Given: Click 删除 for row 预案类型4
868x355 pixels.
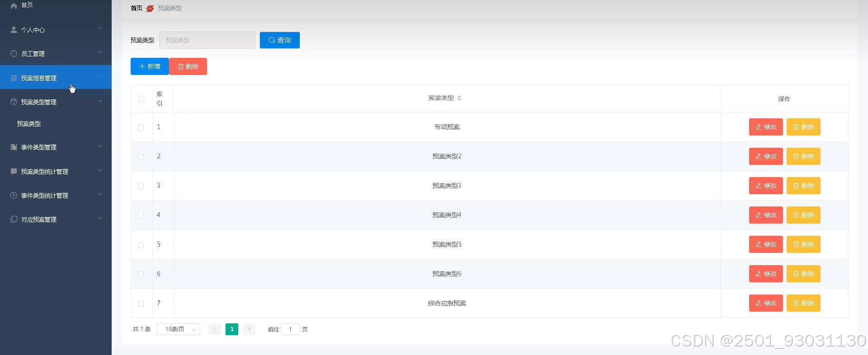Looking at the screenshot, I should click(x=803, y=215).
